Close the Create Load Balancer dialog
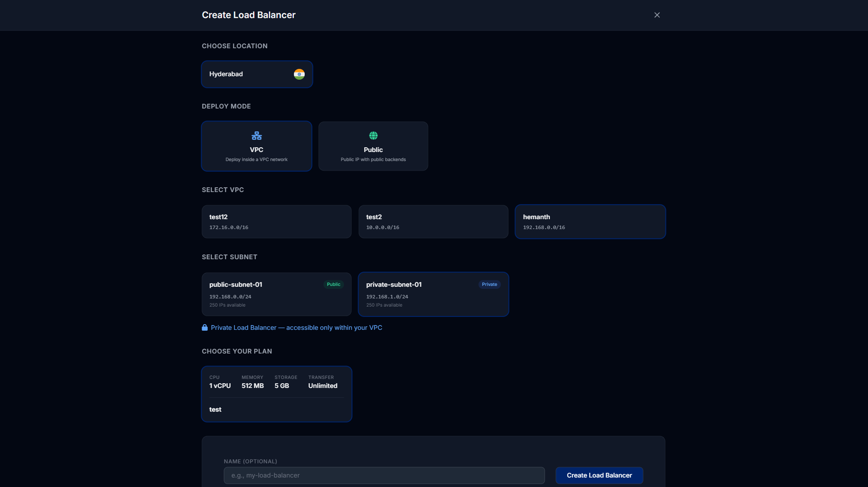Viewport: 868px width, 487px height. (x=656, y=15)
